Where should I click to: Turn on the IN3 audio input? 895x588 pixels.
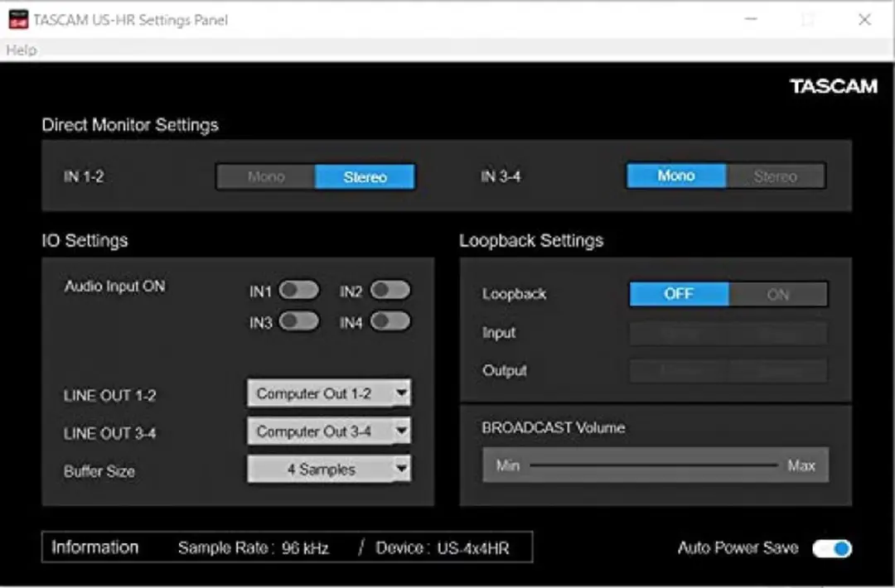tap(299, 321)
